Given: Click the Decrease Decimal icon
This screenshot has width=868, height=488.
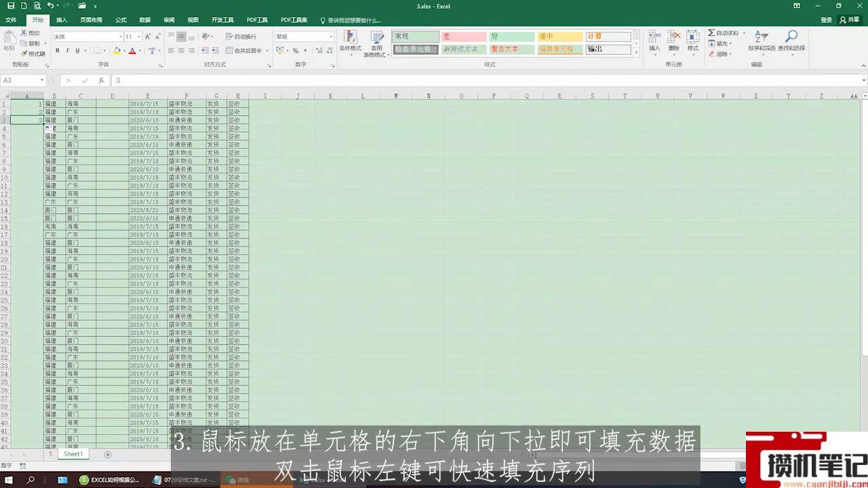Looking at the screenshot, I should click(x=329, y=51).
